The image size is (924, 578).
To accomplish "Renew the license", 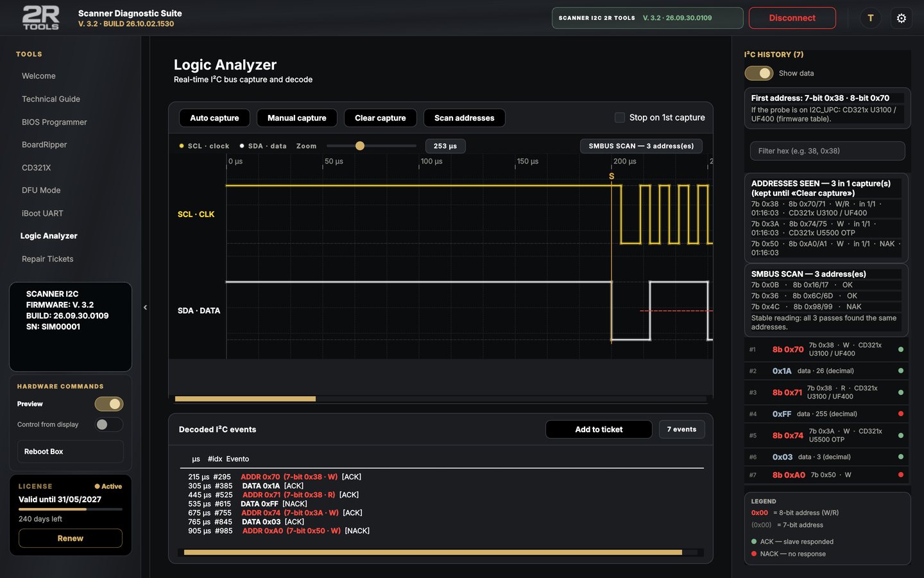I will 70,538.
